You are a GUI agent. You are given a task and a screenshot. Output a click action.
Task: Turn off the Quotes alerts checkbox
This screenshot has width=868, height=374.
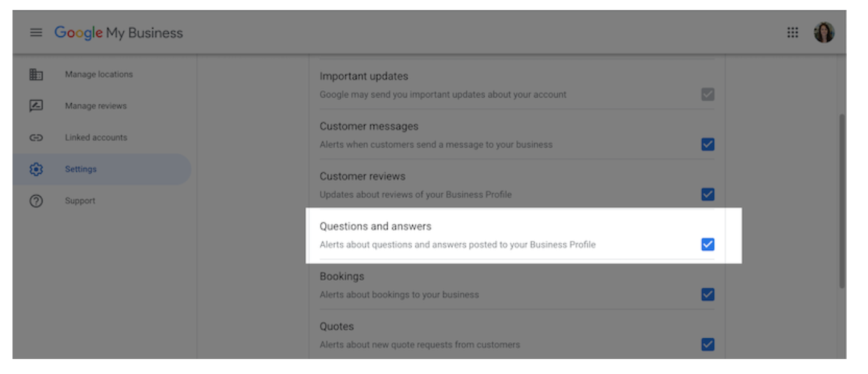[707, 345]
